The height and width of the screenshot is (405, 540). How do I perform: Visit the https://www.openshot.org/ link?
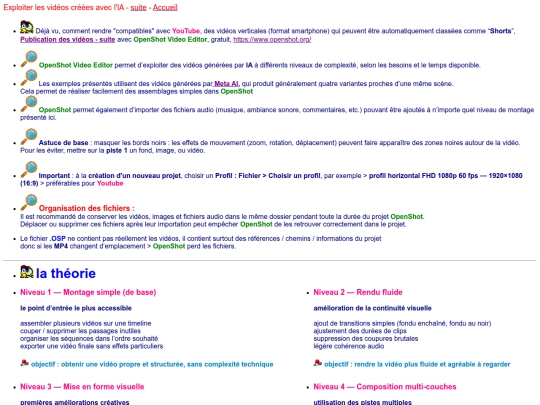pyautogui.click(x=272, y=39)
